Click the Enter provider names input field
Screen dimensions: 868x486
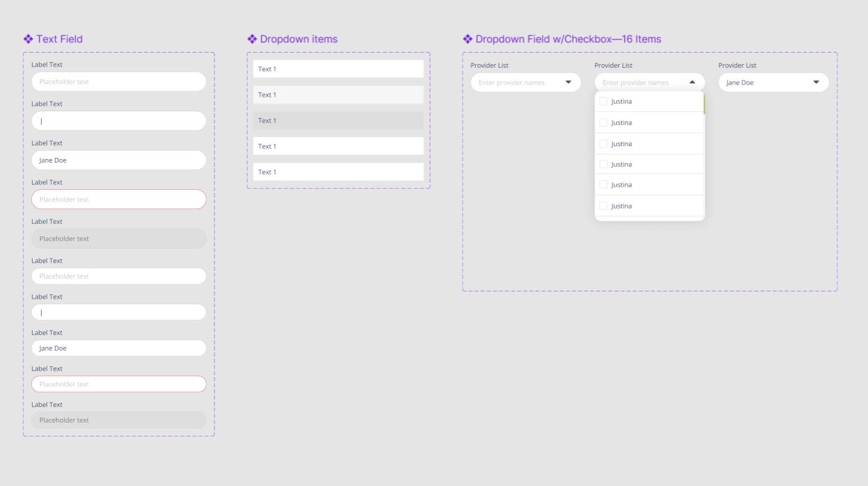[519, 82]
